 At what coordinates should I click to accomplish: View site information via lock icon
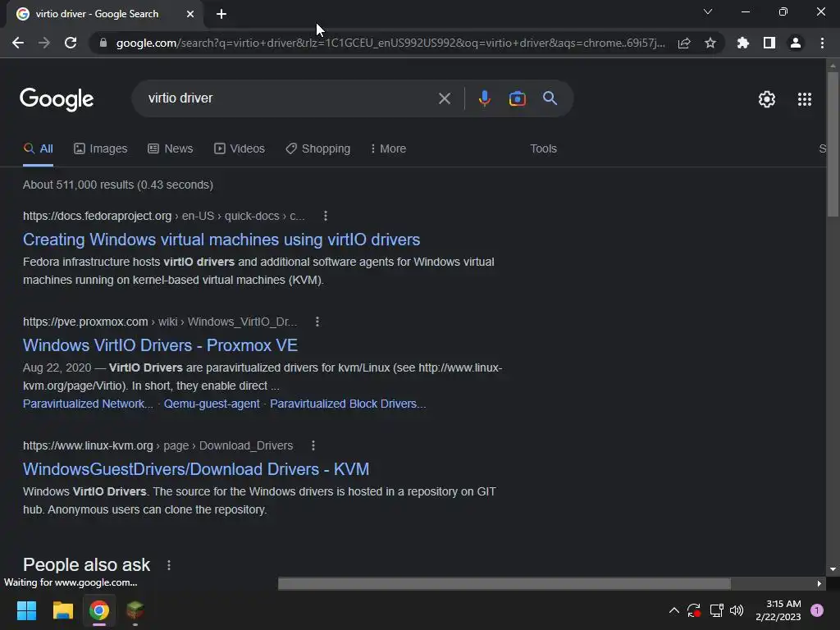click(x=103, y=43)
